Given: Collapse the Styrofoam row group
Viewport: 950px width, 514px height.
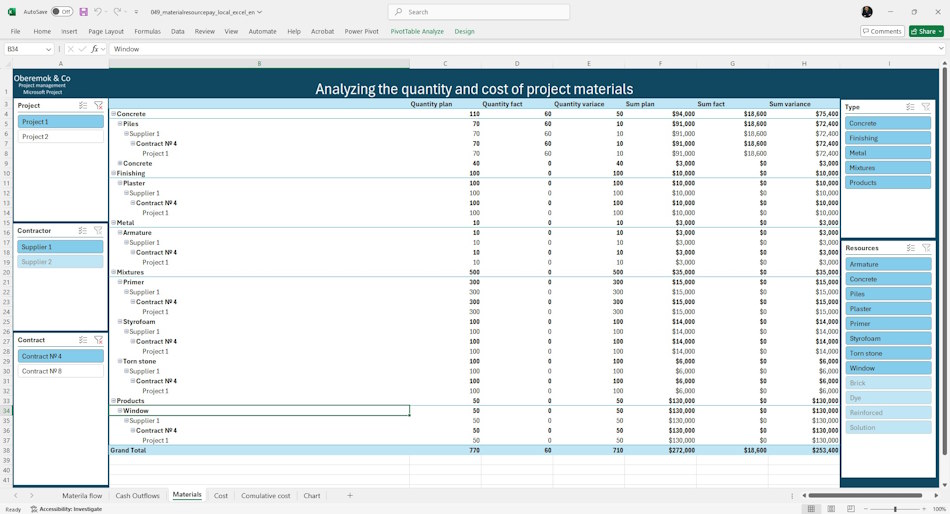Looking at the screenshot, I should coord(120,322).
